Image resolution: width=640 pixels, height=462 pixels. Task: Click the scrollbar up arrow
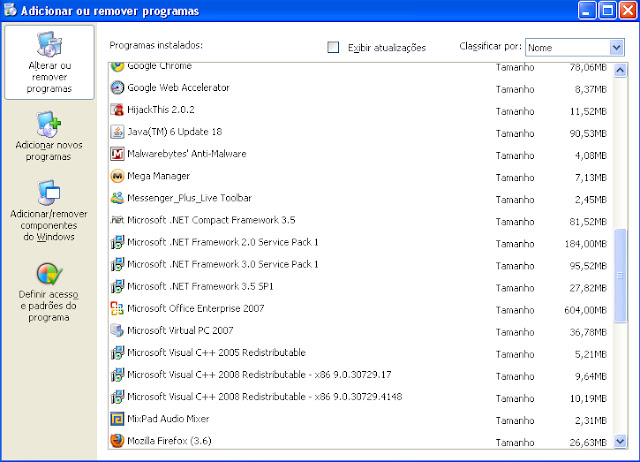pos(620,71)
